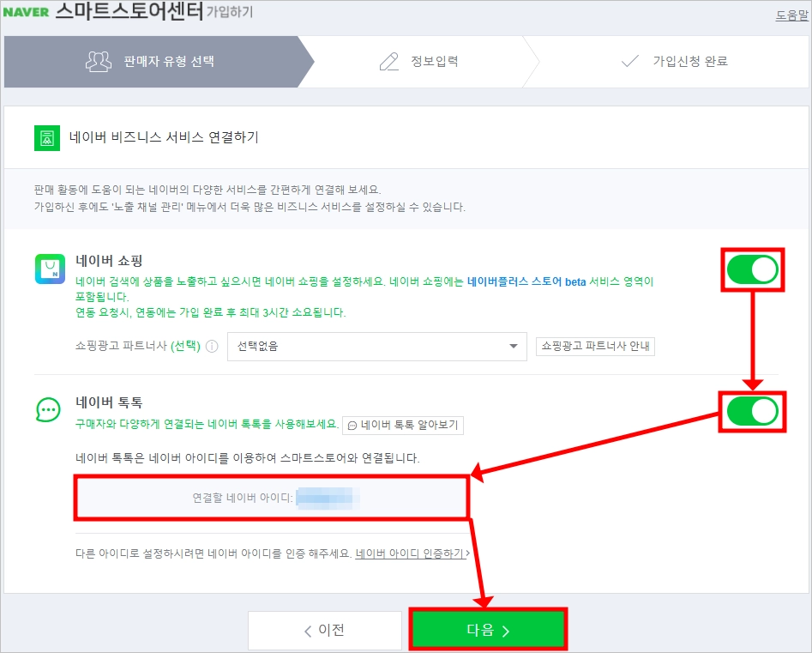Click the dropdown arrow of the partner selector
Image resolution: width=812 pixels, height=653 pixels.
514,346
